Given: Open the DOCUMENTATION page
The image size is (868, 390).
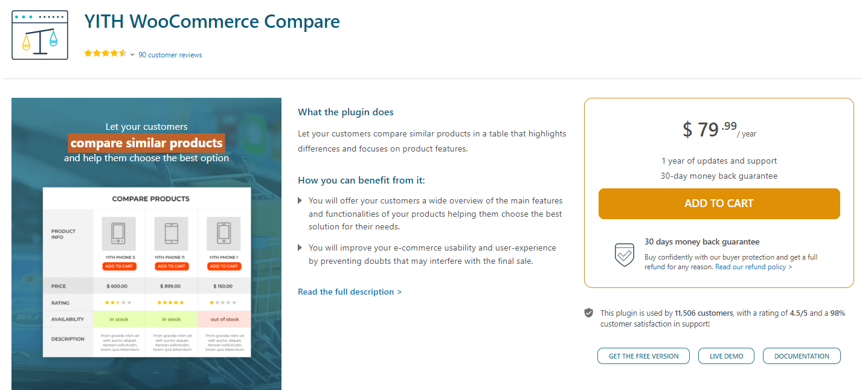Looking at the screenshot, I should pyautogui.click(x=802, y=356).
